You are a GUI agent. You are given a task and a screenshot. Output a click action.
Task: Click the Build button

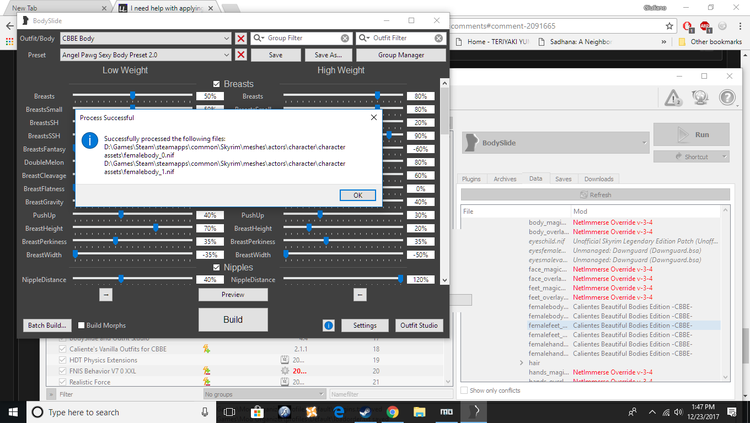coord(233,320)
